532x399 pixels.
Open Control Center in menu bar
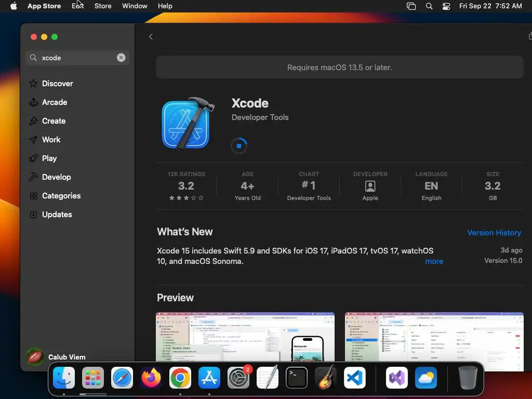pos(446,6)
